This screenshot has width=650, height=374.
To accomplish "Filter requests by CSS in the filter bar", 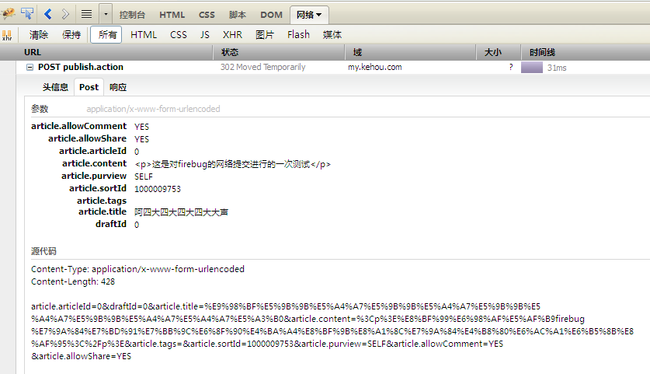I will click(x=178, y=35).
